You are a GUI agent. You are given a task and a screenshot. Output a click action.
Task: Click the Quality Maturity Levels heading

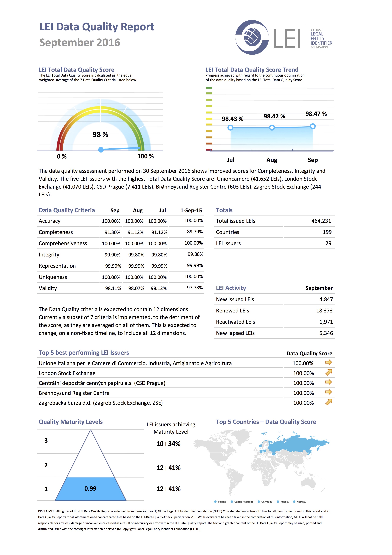[x=71, y=422]
